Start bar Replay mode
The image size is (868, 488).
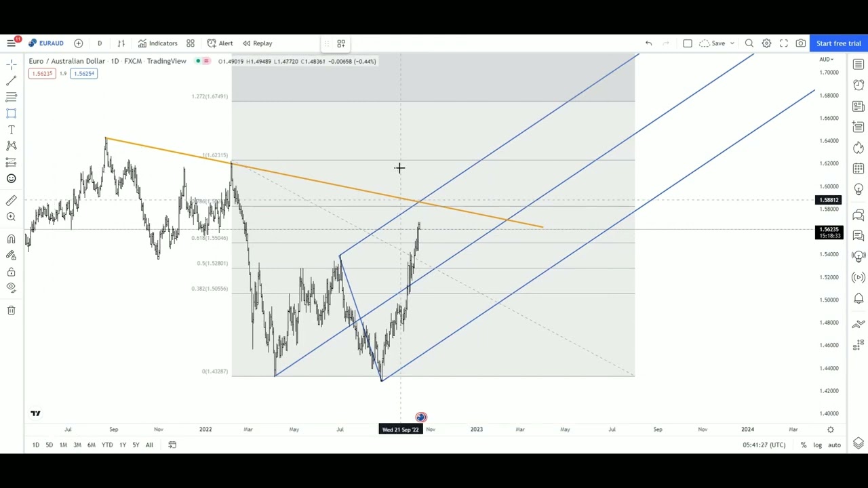[x=258, y=43]
